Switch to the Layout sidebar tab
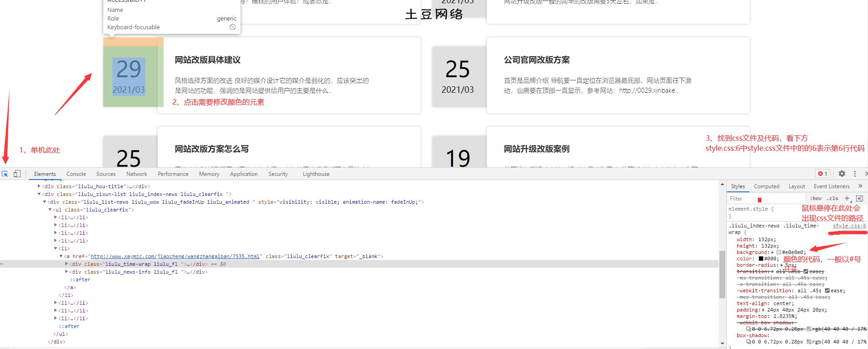The height and width of the screenshot is (349, 868). 797,186
